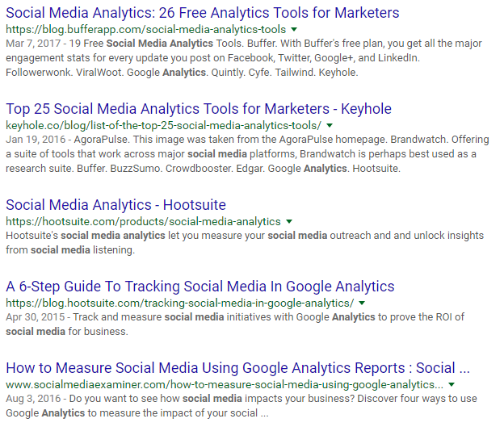Viewport: 504px width, 427px height.
Task: Open the 26 Free Analytics Tools result
Action: point(203,13)
